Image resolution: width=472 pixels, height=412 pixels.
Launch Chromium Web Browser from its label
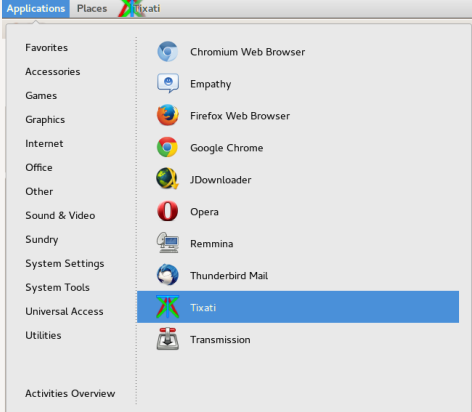click(x=247, y=52)
